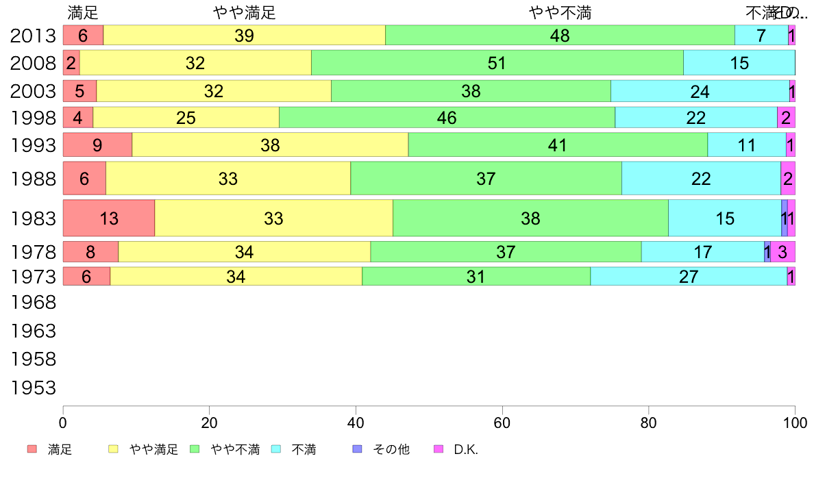Click the red 満足 legend swatch
Viewport: 814px width, 504px height.
click(x=32, y=449)
